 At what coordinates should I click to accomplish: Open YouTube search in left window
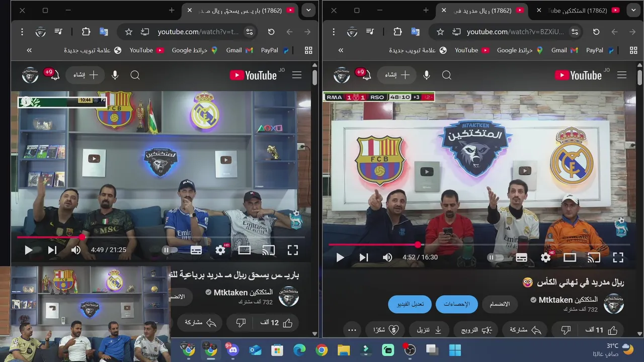[135, 75]
